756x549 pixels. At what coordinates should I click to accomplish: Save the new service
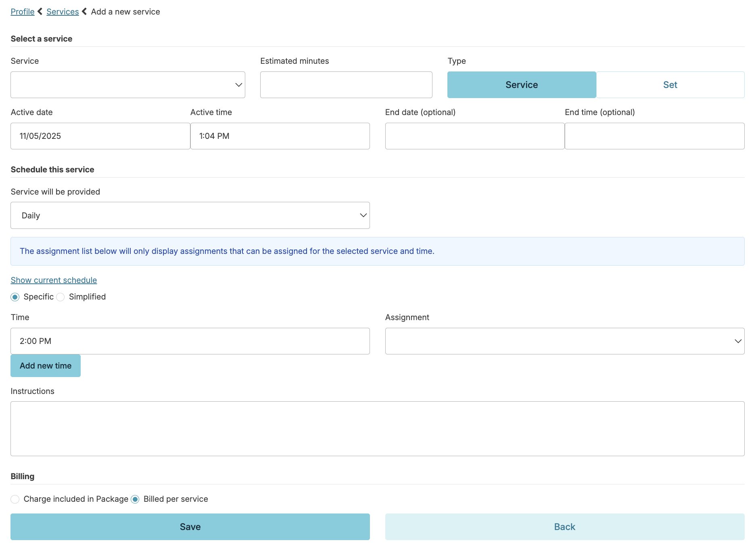point(190,527)
